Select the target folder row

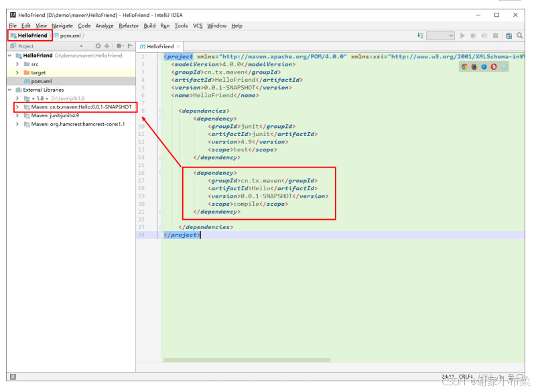71,73
